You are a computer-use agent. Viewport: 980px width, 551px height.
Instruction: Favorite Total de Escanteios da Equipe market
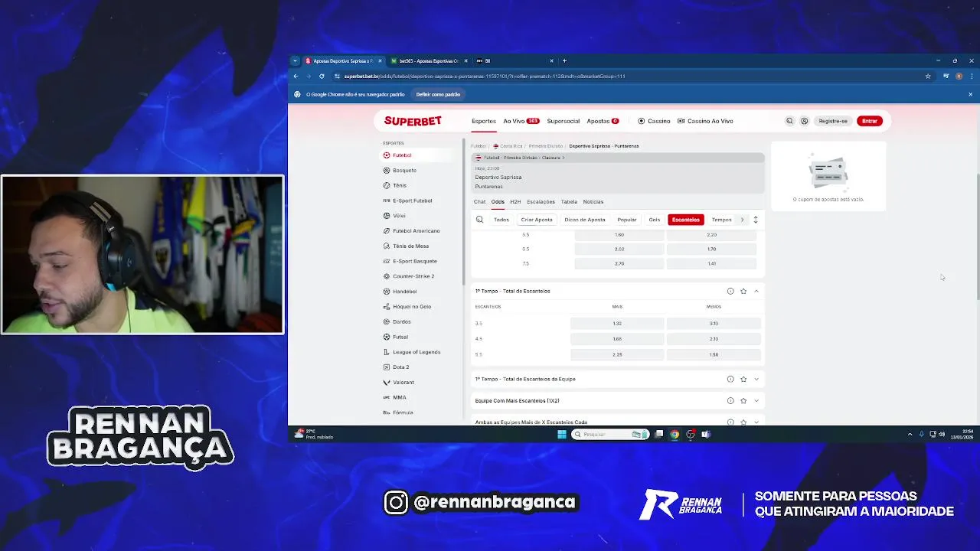click(743, 379)
